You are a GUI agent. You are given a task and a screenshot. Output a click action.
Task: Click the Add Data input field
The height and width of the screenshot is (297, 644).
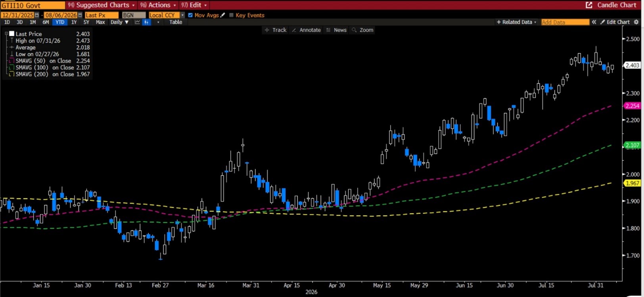[x=565, y=22]
